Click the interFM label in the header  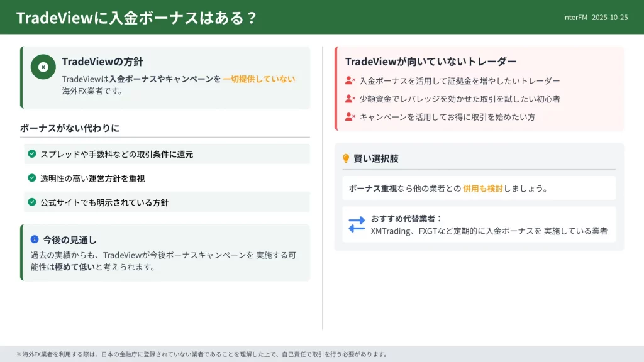[x=575, y=18]
